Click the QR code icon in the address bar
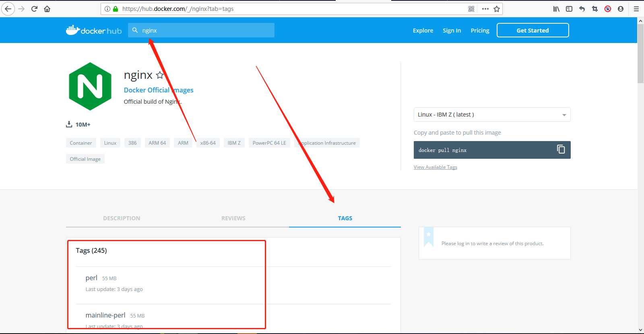 pyautogui.click(x=471, y=9)
